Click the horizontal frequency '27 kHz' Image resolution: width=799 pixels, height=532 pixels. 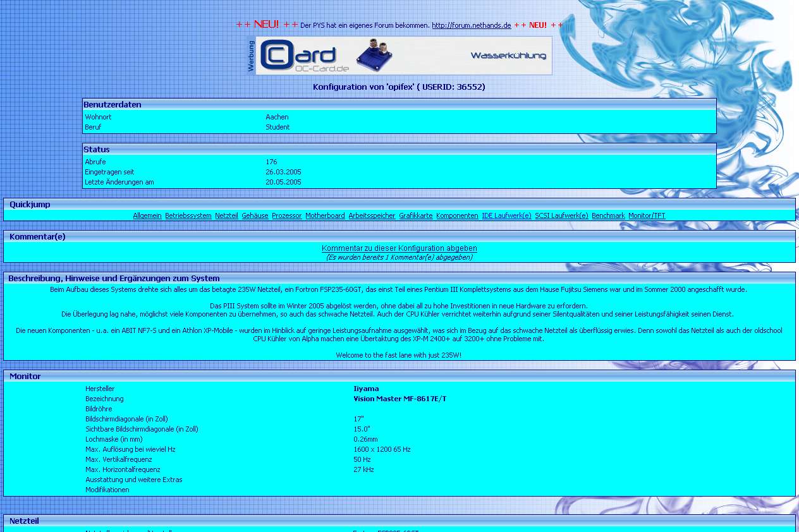[363, 469]
